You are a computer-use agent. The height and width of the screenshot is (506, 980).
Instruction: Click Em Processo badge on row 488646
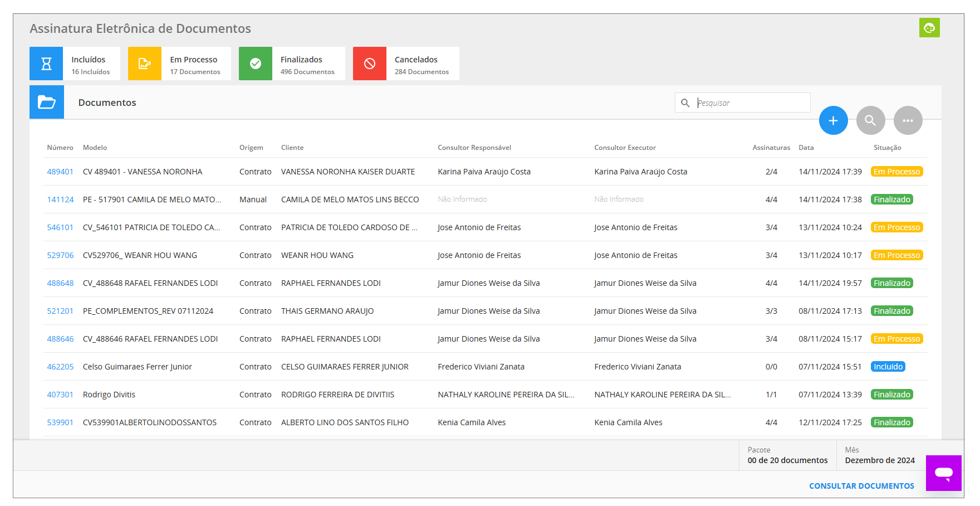pos(896,339)
